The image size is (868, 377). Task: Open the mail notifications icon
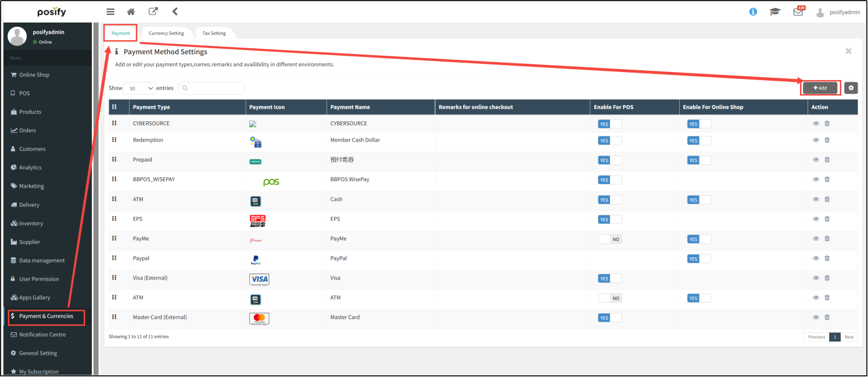(x=798, y=12)
